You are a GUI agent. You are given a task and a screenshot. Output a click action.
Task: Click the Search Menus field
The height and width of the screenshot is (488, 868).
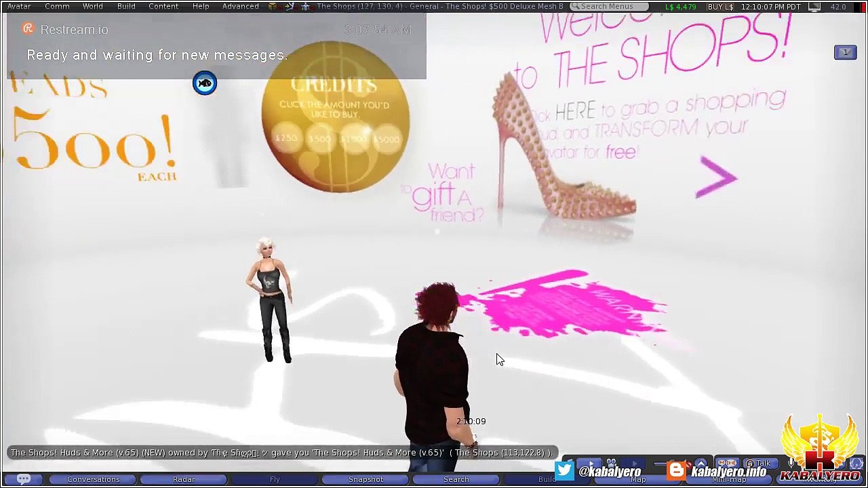[608, 6]
